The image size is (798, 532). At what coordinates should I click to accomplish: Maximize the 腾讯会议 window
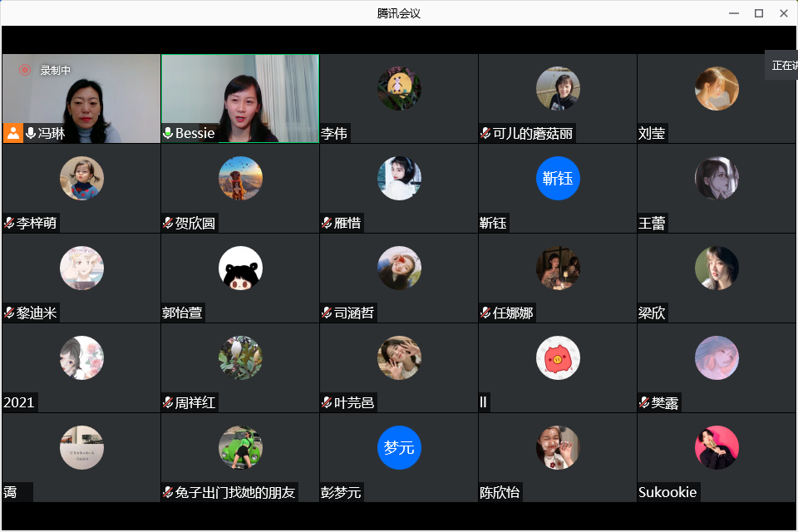pyautogui.click(x=758, y=13)
